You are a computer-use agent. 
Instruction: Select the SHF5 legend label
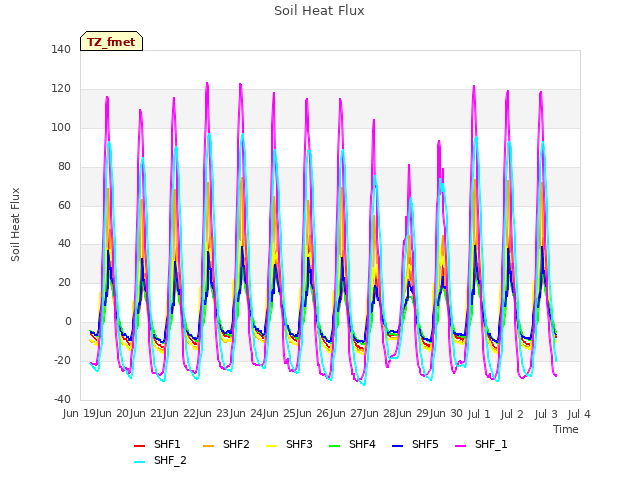(425, 444)
